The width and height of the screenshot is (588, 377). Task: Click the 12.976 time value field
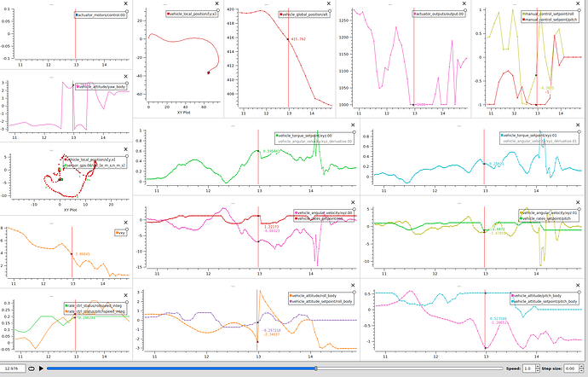(14, 368)
